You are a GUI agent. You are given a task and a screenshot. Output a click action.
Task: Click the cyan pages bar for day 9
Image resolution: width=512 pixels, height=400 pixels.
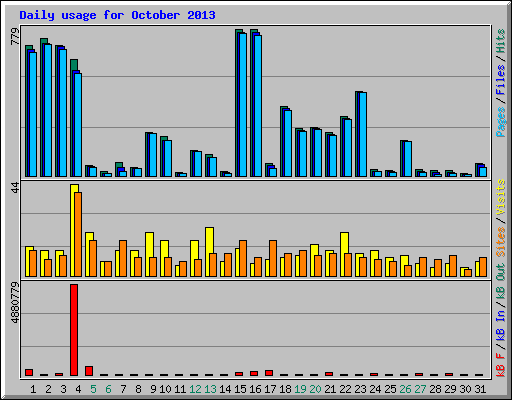(153, 155)
